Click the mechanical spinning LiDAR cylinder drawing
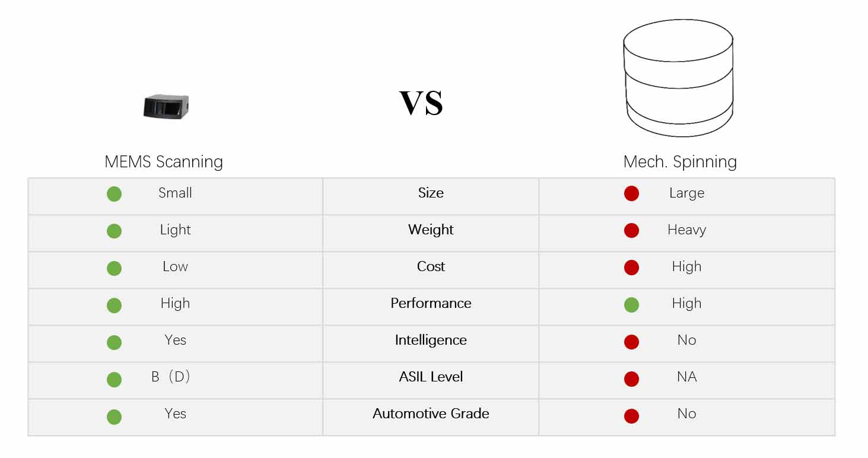 (x=678, y=78)
